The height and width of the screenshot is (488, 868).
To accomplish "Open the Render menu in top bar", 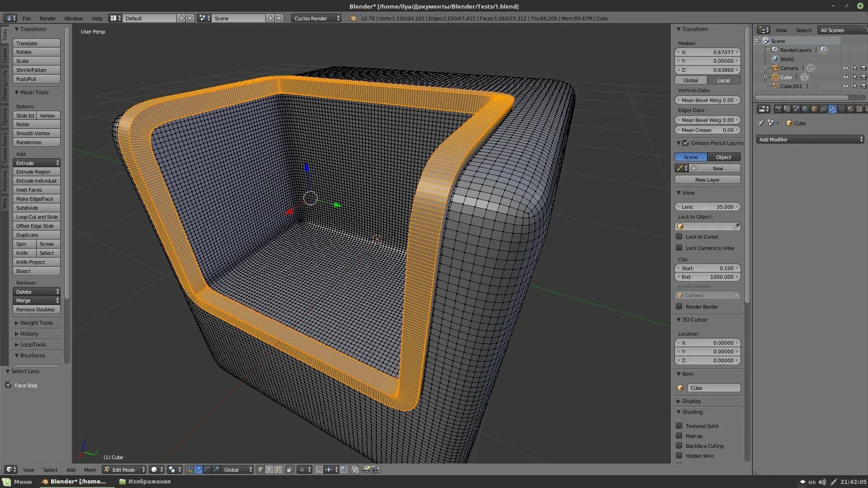I will (47, 19).
